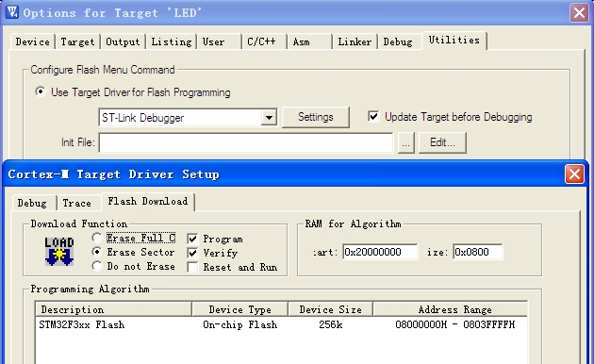This screenshot has height=364, width=594.
Task: Select the Erase Sector radio button
Action: coord(97,252)
